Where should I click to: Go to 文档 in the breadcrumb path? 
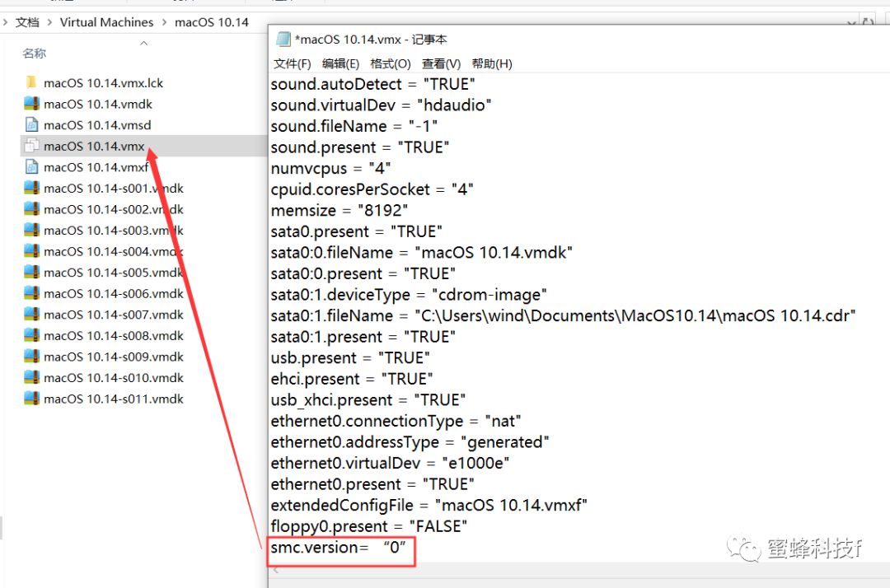coord(27,22)
